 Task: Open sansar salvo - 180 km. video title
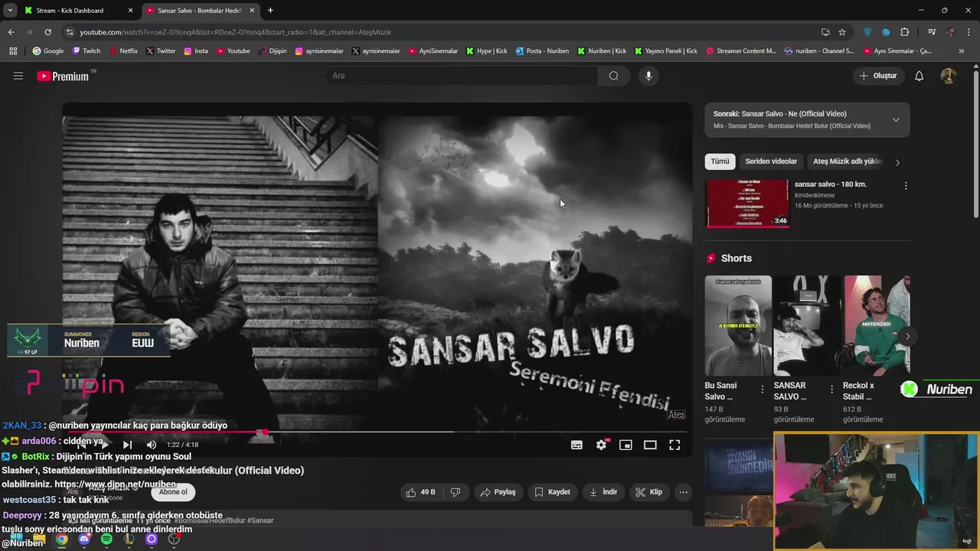pyautogui.click(x=831, y=184)
